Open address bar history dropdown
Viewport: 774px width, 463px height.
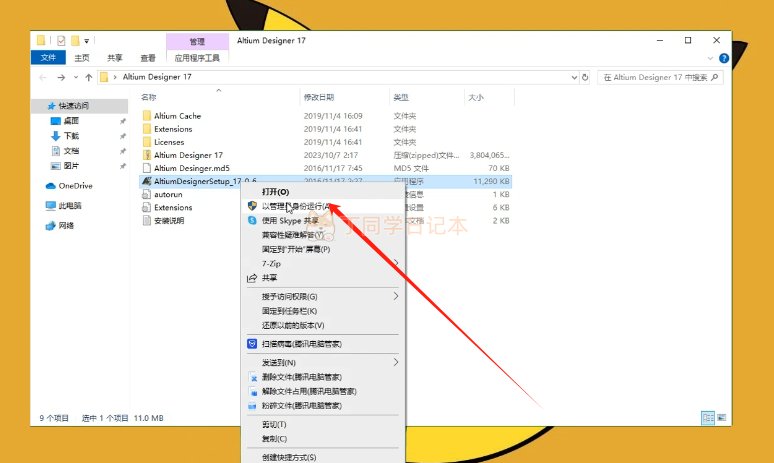(x=574, y=77)
